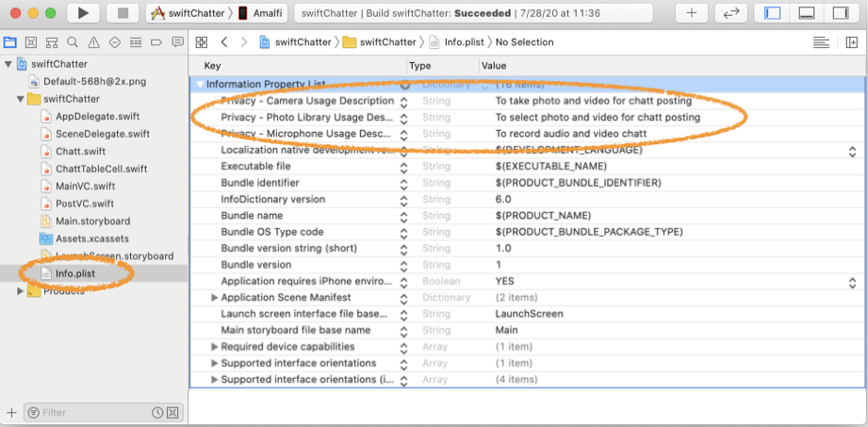This screenshot has width=868, height=427.
Task: Show the issue navigator warning icon
Action: coord(93,42)
